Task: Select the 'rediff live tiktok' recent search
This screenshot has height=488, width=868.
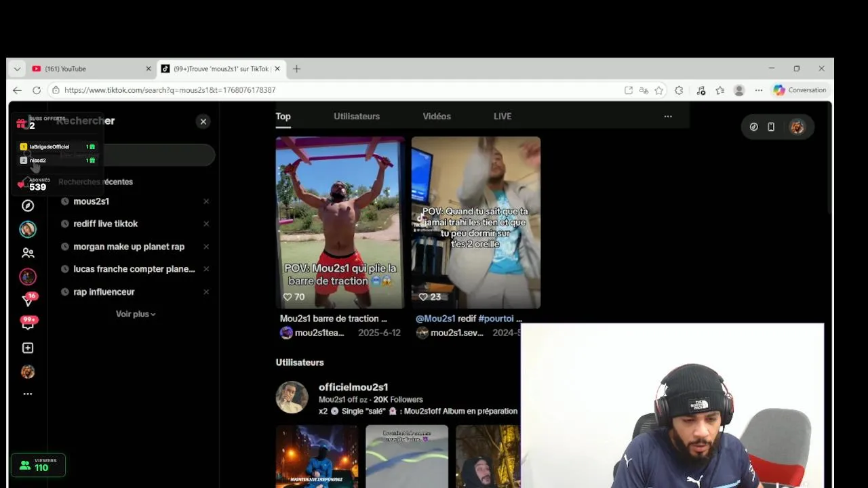Action: [106, 224]
